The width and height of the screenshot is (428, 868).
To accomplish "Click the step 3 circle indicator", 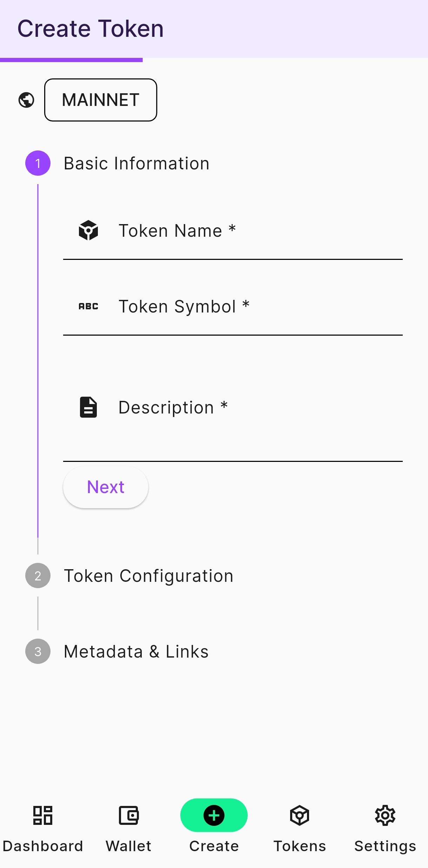I will pos(38,651).
